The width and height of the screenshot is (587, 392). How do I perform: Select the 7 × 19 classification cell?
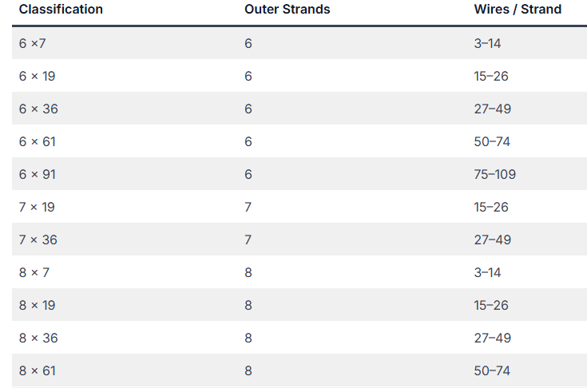click(x=37, y=207)
